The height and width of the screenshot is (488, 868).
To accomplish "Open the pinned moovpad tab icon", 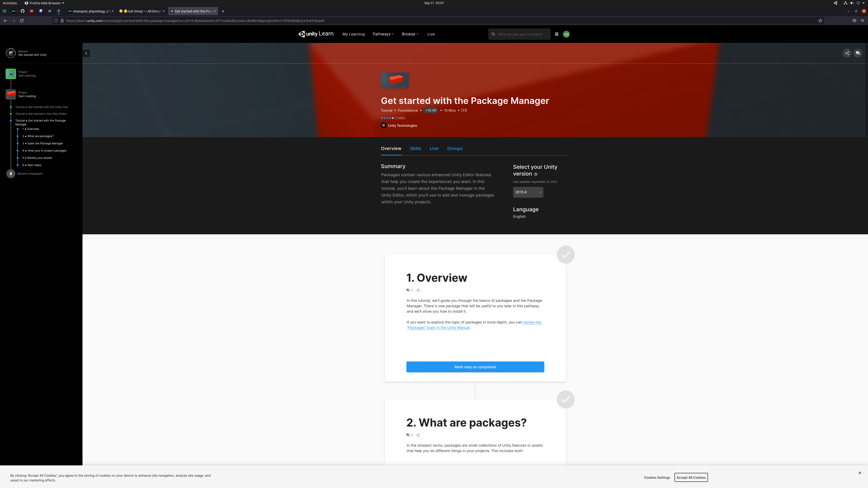I will click(x=14, y=11).
